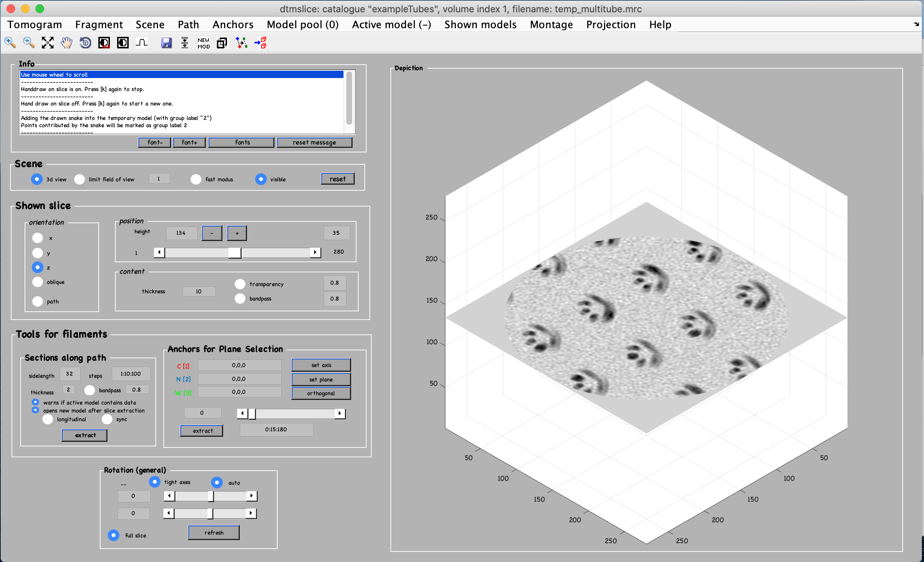This screenshot has height=562, width=924.
Task: Select x orientation radio button
Action: point(38,238)
